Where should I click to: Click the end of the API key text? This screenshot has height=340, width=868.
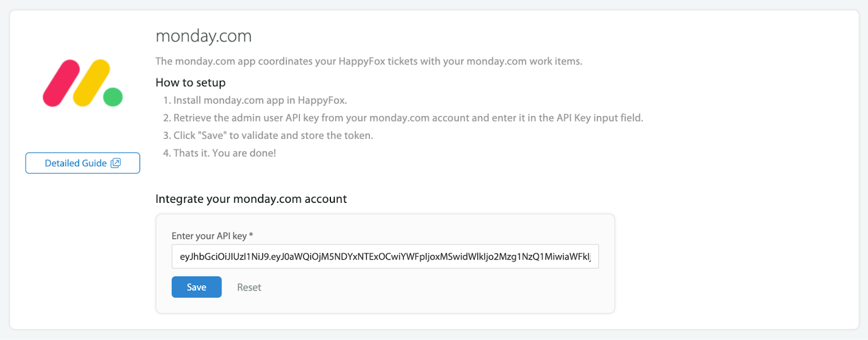pyautogui.click(x=591, y=256)
